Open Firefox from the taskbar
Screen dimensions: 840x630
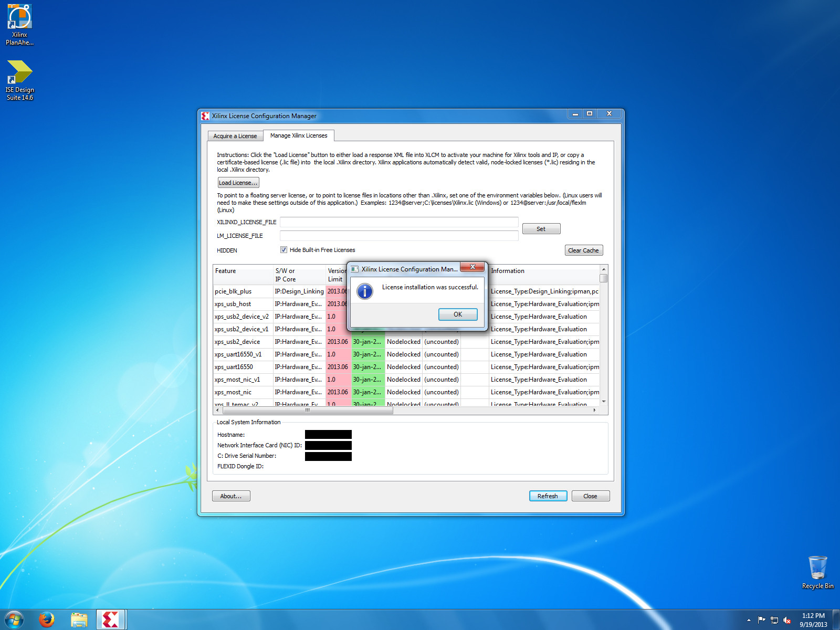[x=47, y=619]
